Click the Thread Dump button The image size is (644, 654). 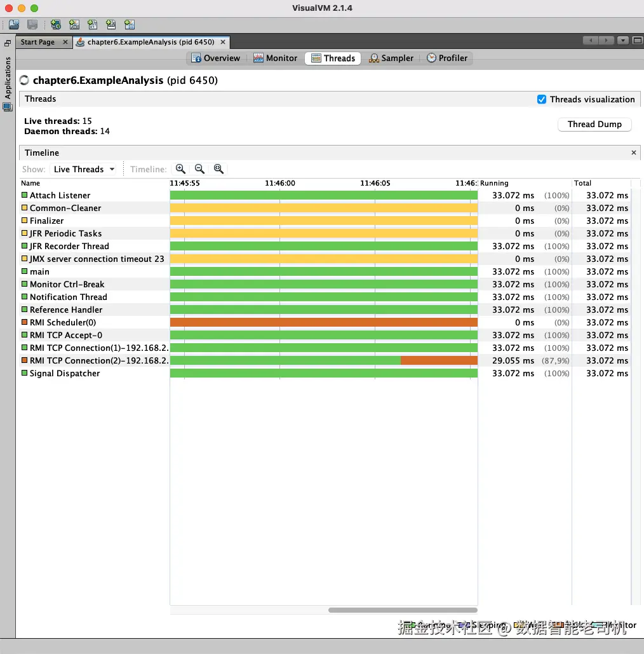click(x=594, y=125)
